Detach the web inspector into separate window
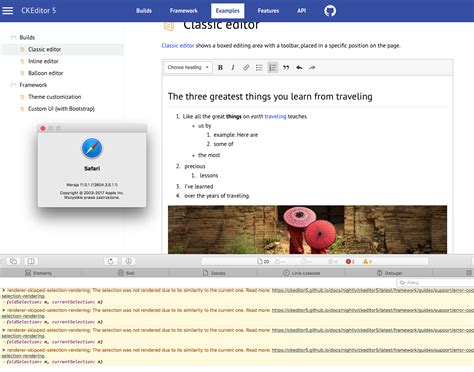 coord(14,261)
